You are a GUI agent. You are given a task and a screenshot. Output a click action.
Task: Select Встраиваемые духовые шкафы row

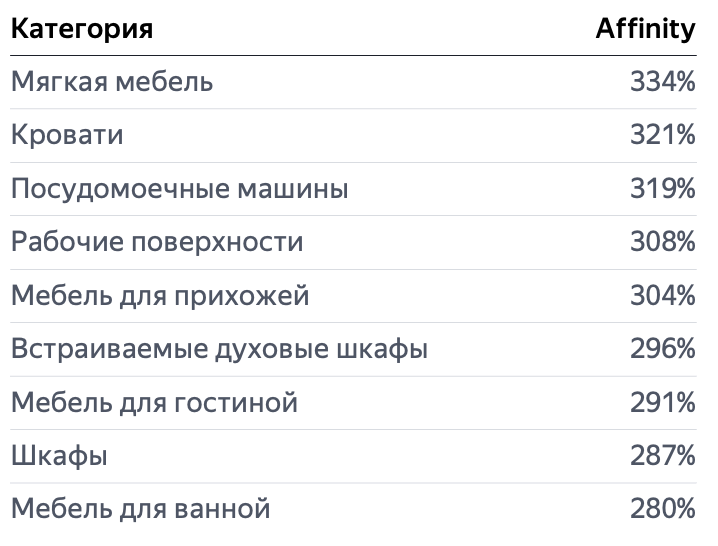[x=353, y=349]
